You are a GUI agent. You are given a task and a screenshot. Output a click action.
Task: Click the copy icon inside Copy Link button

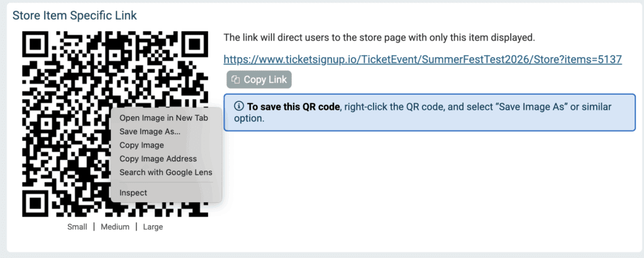coord(235,80)
